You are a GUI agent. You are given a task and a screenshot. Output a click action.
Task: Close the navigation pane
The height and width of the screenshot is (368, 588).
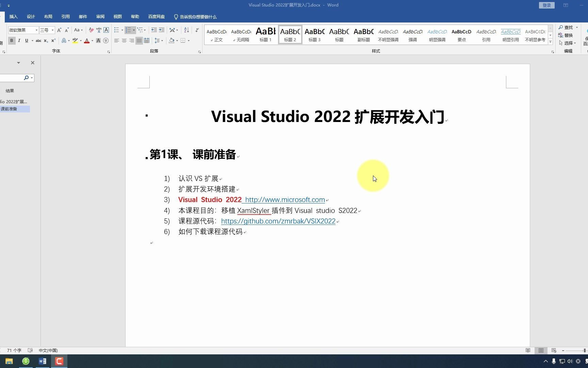pos(33,63)
